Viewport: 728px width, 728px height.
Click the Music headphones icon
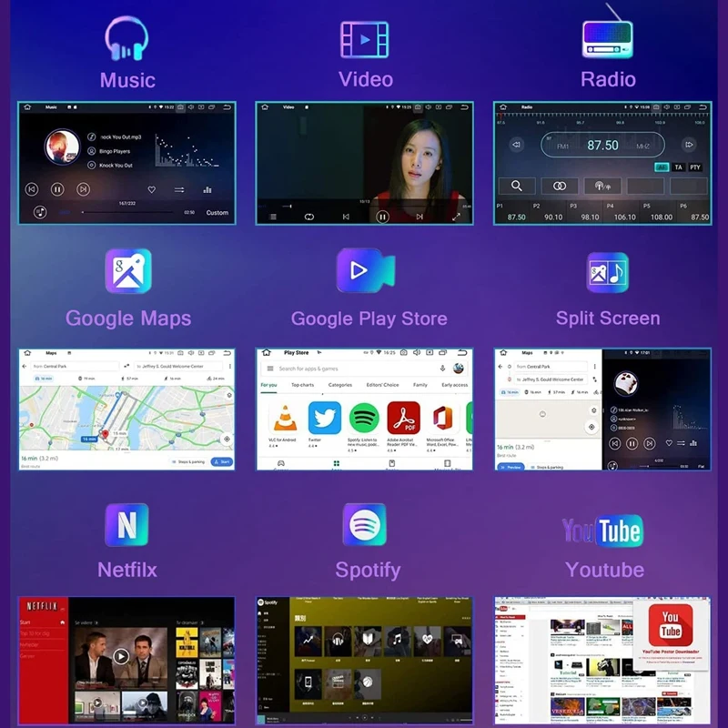(x=126, y=39)
